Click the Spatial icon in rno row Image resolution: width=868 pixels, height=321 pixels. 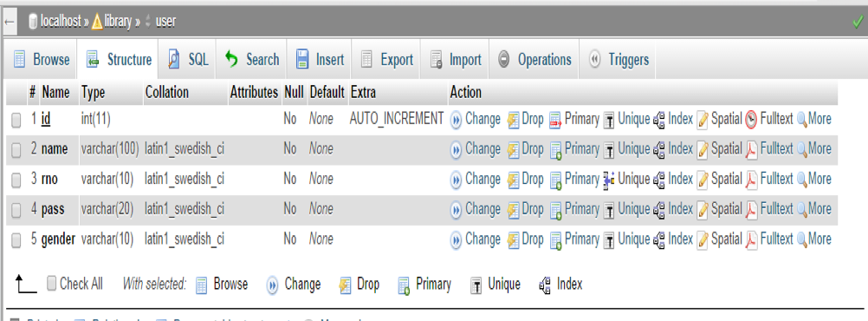703,179
